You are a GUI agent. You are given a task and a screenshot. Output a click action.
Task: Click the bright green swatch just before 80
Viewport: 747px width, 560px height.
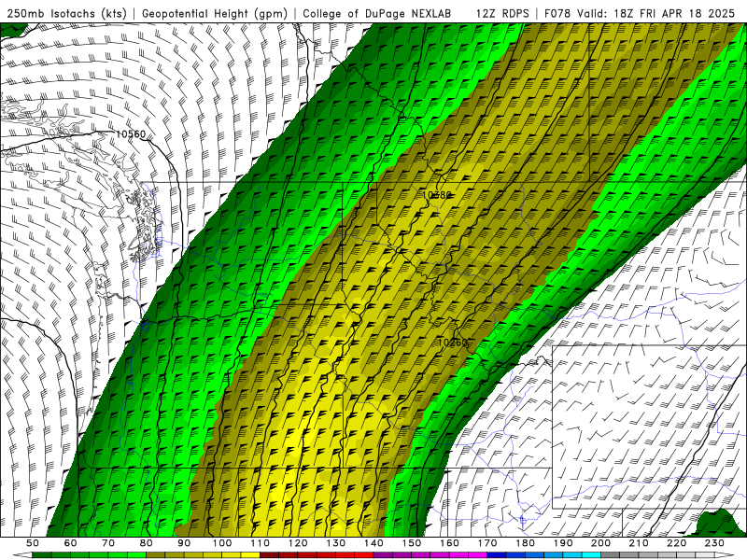(x=136, y=555)
